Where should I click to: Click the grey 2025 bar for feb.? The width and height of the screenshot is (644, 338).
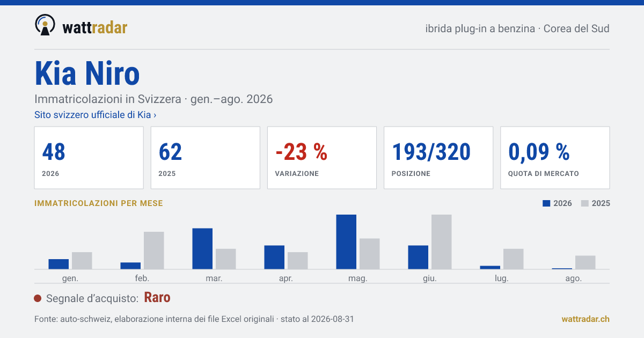click(154, 251)
